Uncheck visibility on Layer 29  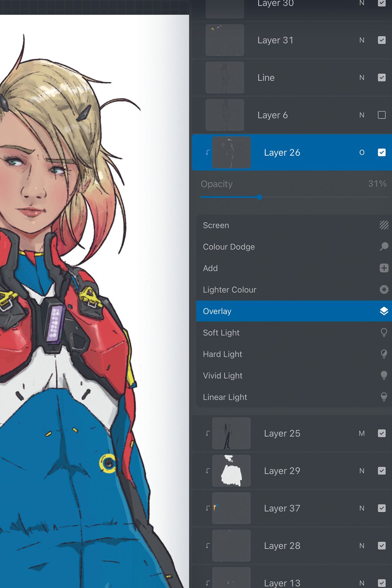coord(382,471)
